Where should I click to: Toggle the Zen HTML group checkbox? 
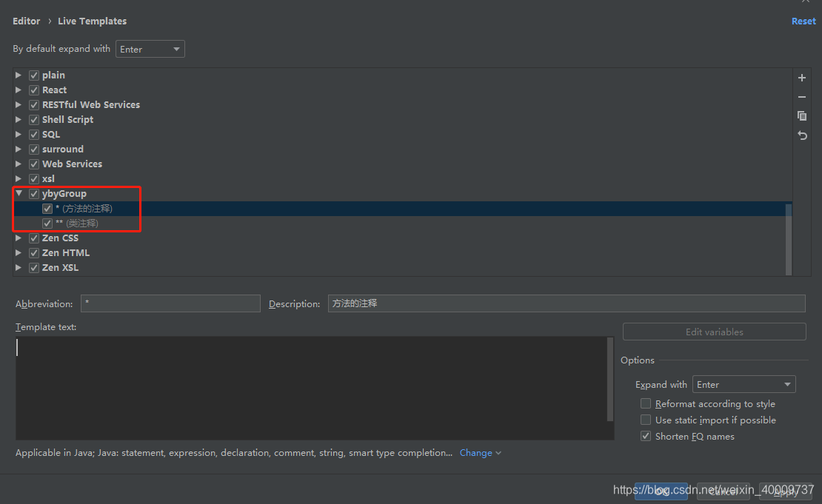coord(34,253)
